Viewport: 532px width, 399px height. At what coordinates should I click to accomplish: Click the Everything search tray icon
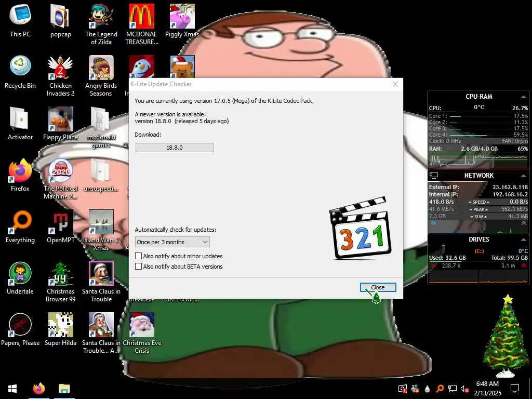coord(440,389)
